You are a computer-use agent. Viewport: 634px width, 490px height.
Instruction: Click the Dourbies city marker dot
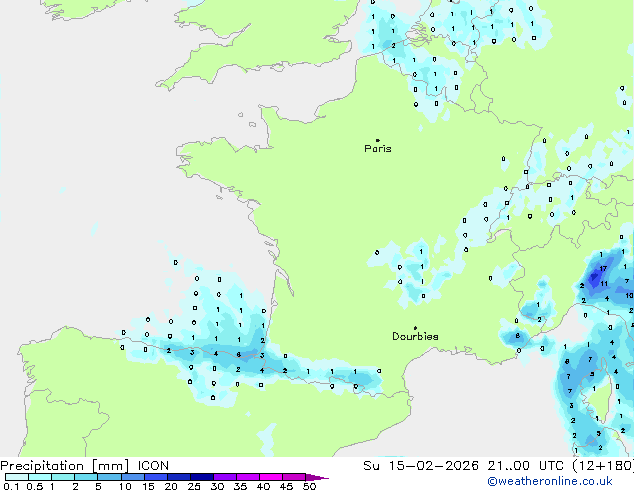[x=415, y=328]
